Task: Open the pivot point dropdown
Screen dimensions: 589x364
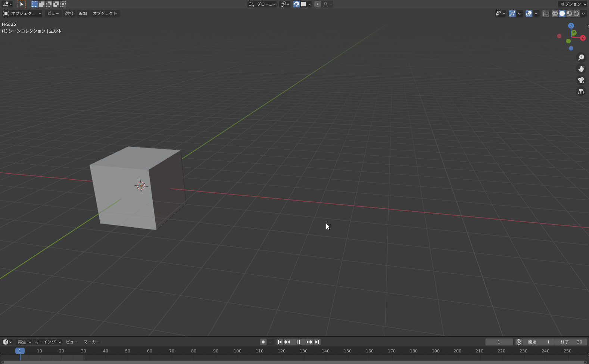Action: (x=285, y=4)
